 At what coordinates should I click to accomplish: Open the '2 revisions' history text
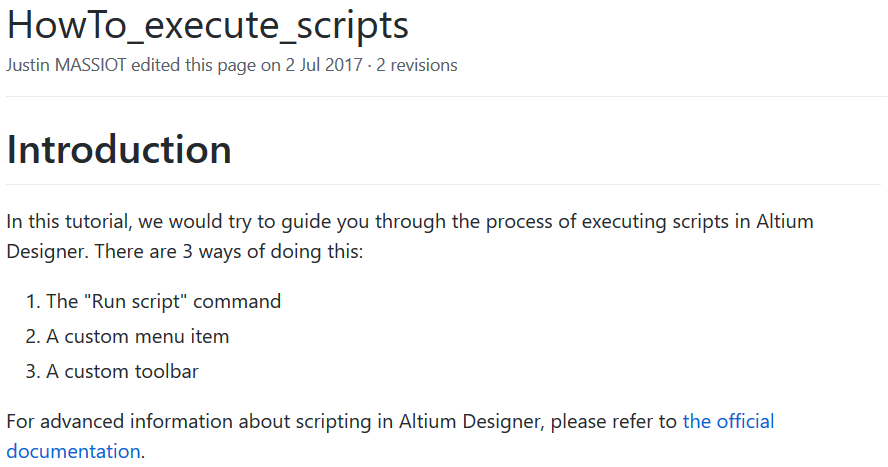[x=417, y=65]
